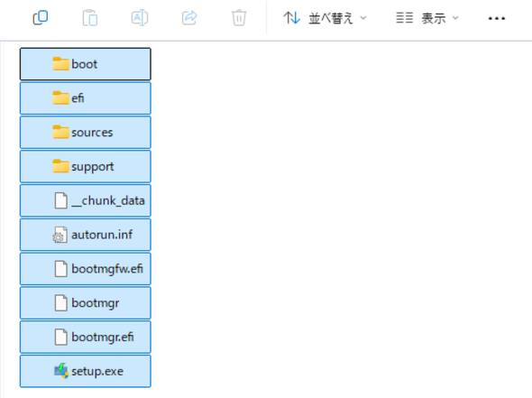Image resolution: width=532 pixels, height=398 pixels.
Task: Select the bootmgr file
Action: [x=85, y=303]
